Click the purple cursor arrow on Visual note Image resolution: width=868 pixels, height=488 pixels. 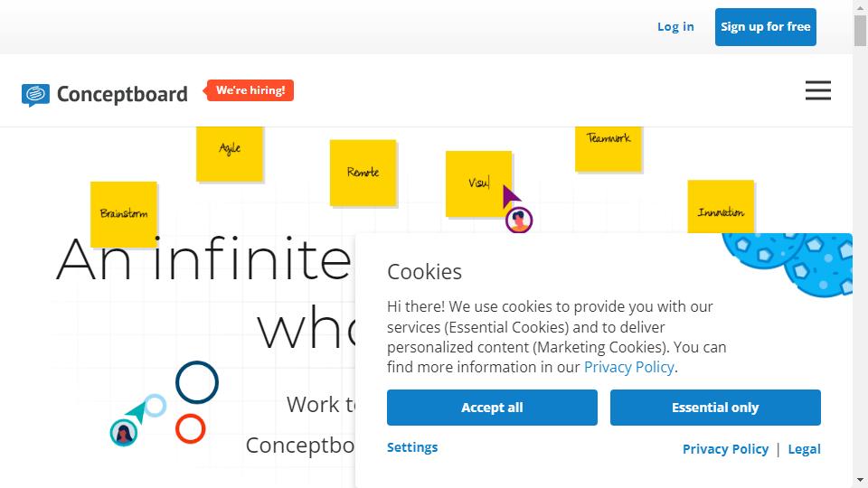(510, 196)
